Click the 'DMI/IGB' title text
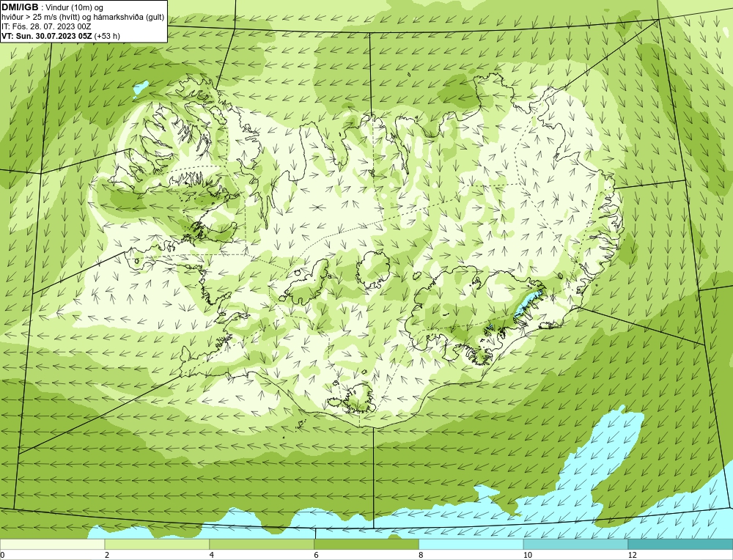Image resolution: width=733 pixels, height=560 pixels. point(20,7)
